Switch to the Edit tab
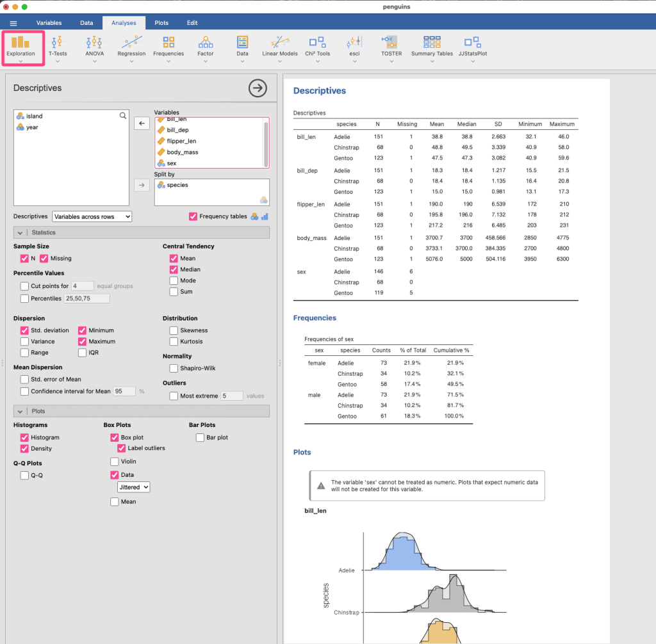 click(192, 23)
